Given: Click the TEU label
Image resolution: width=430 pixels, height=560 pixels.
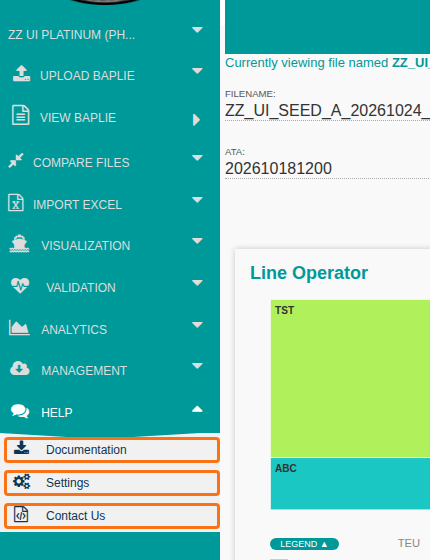Looking at the screenshot, I should pyautogui.click(x=409, y=543).
